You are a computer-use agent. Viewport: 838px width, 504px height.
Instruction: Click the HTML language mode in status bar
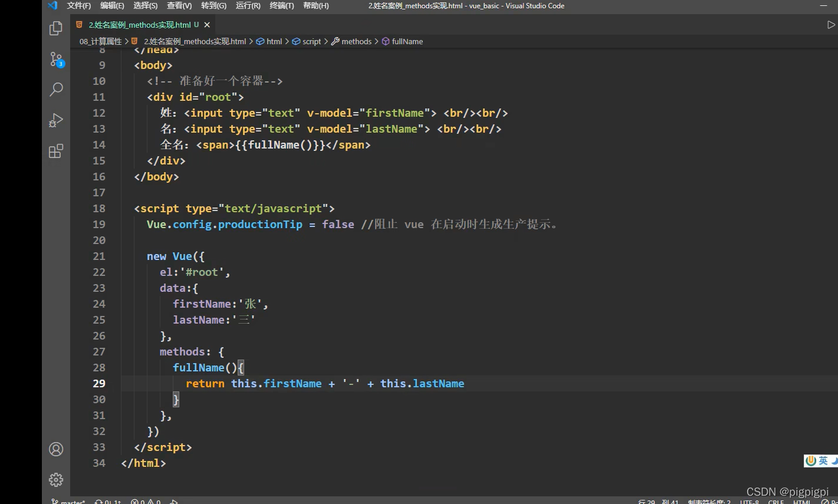[802, 501]
